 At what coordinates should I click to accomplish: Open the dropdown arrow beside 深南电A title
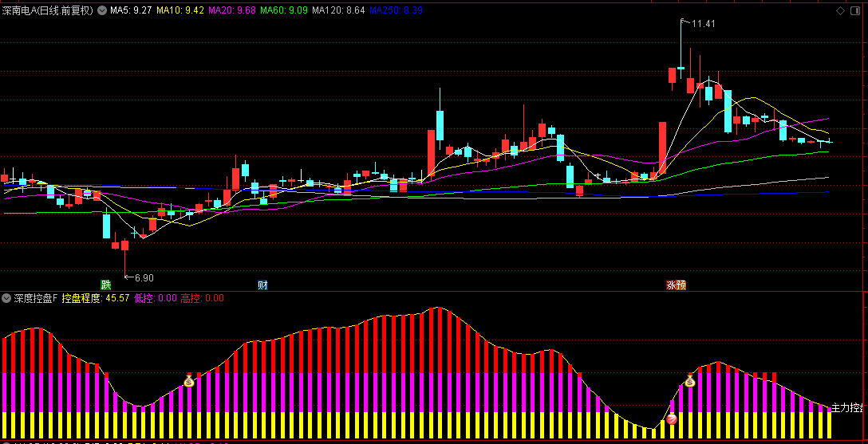(x=101, y=10)
